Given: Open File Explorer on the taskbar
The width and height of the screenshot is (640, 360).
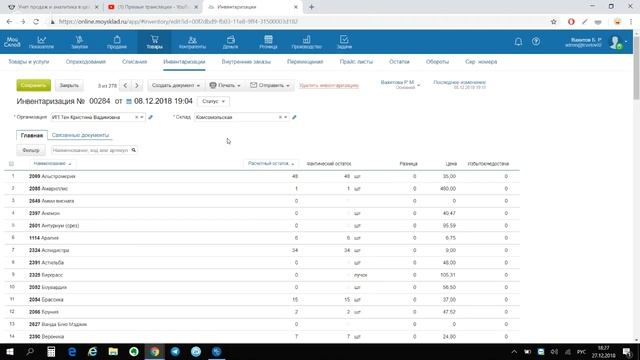Looking at the screenshot, I should tap(113, 352).
